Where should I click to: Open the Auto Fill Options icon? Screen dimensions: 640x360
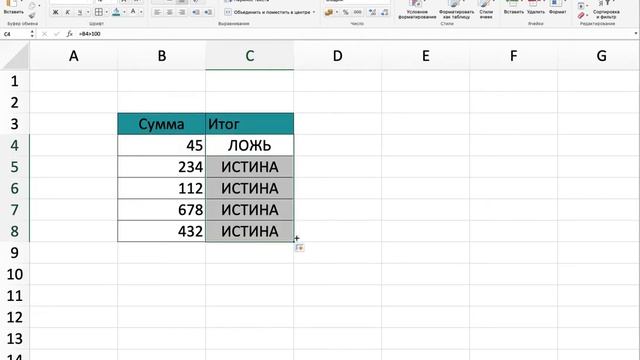pyautogui.click(x=300, y=248)
